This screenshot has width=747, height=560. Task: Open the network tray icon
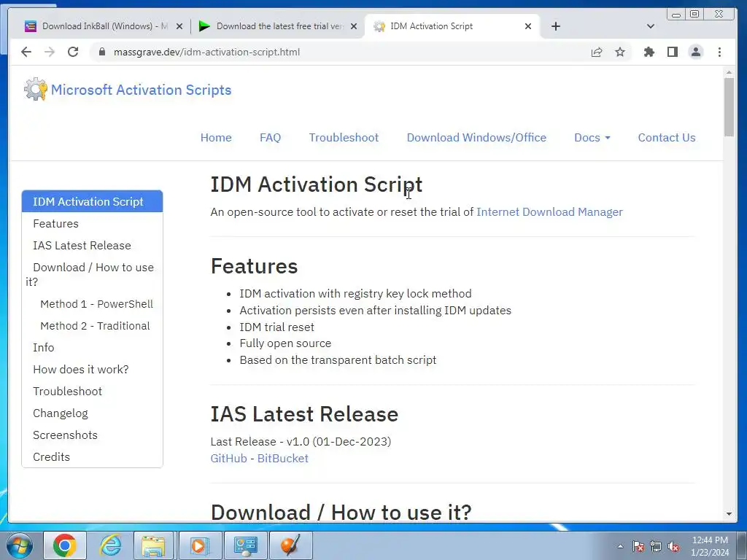coord(656,546)
